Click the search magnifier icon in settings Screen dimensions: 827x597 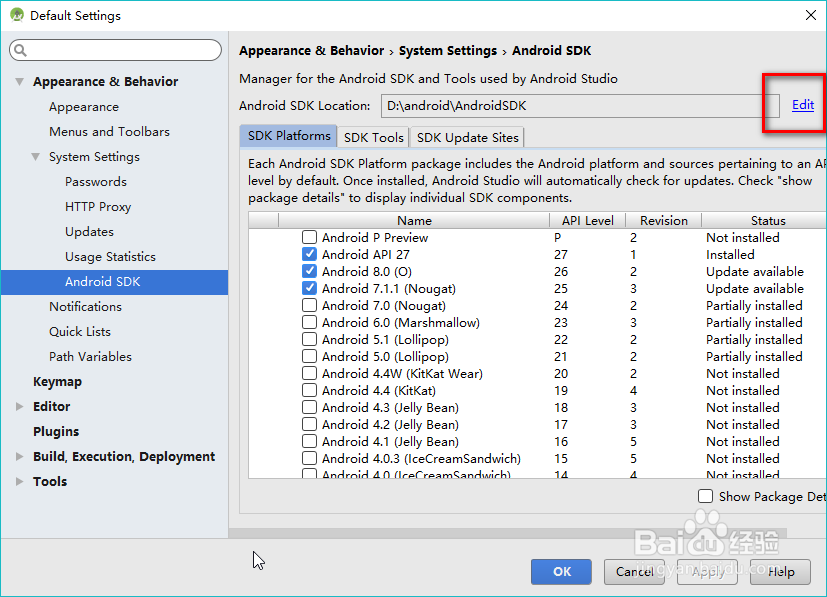[21, 50]
